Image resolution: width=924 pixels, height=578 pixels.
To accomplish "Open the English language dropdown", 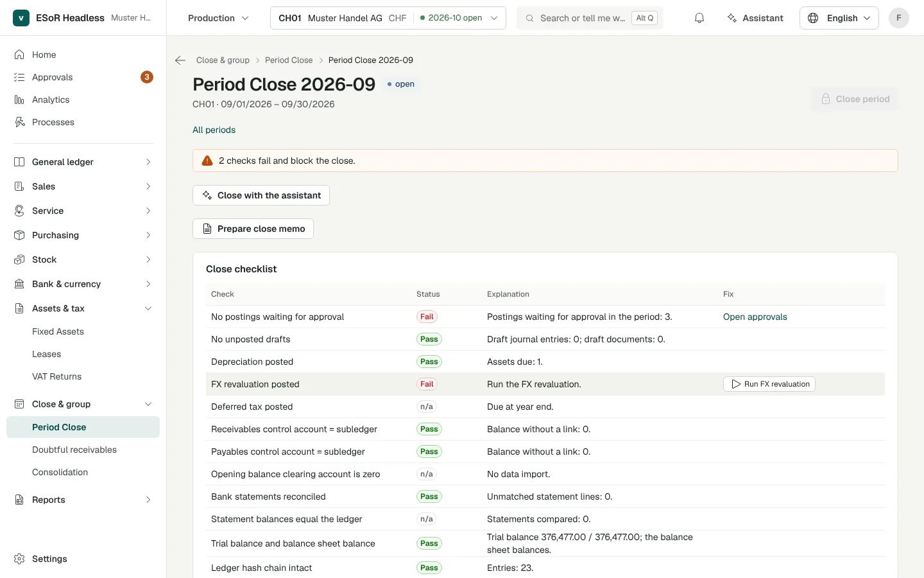I will point(839,18).
